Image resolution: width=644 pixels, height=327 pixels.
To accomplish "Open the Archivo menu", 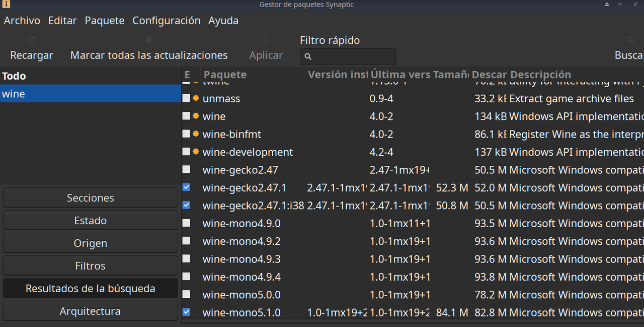I will point(22,21).
